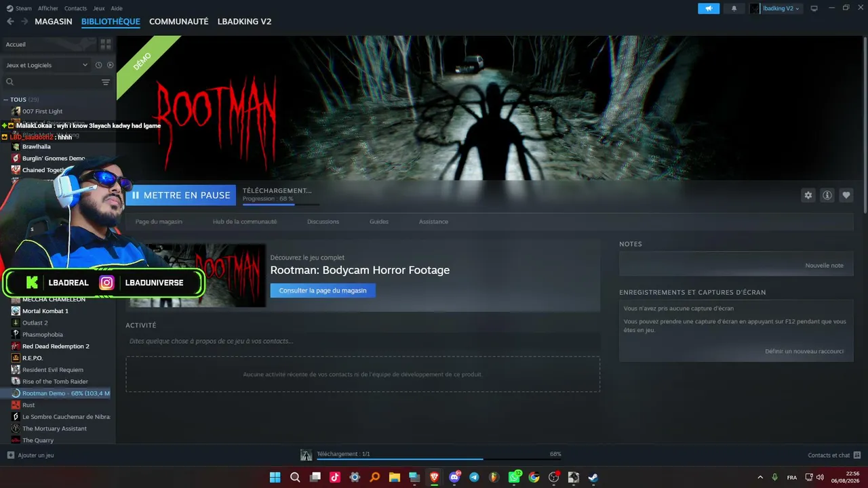Screen dimensions: 868x488
Task: Click Définir un nouveau raccourci
Action: [804, 351]
